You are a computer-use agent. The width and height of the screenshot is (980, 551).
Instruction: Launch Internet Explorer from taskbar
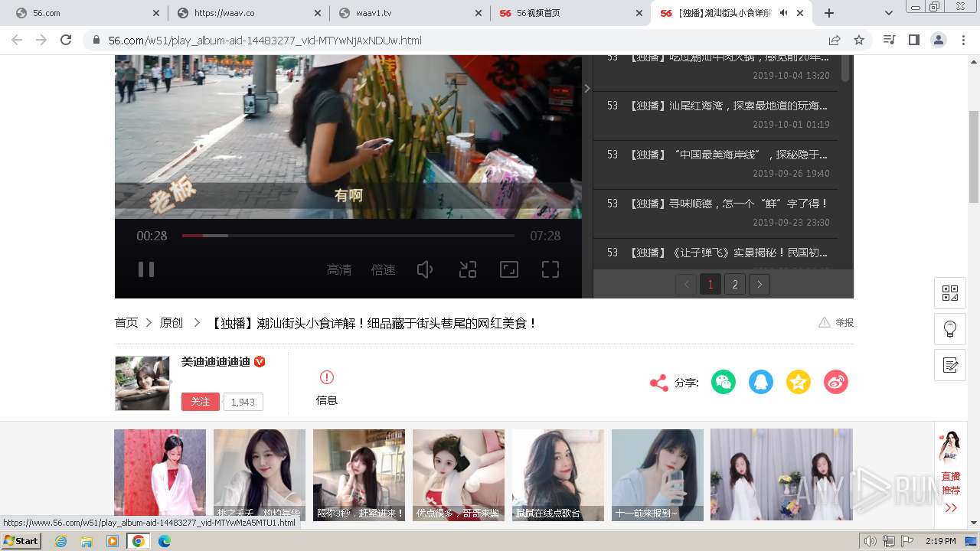point(60,541)
